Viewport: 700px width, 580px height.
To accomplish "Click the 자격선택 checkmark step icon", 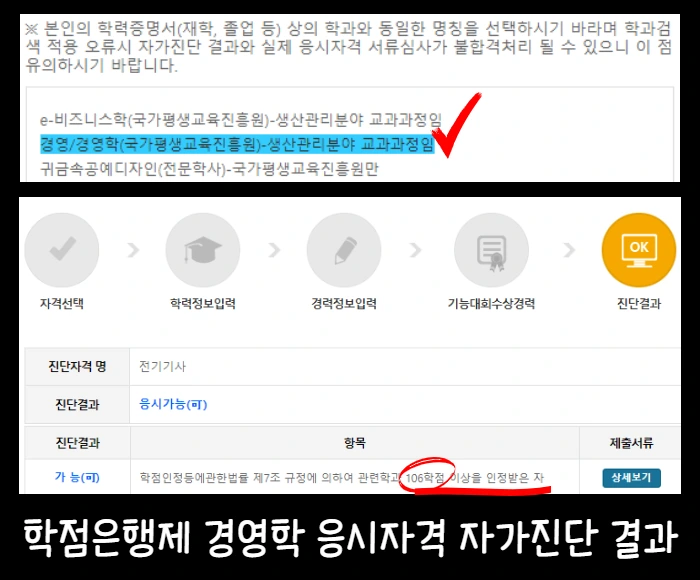I will point(62,250).
